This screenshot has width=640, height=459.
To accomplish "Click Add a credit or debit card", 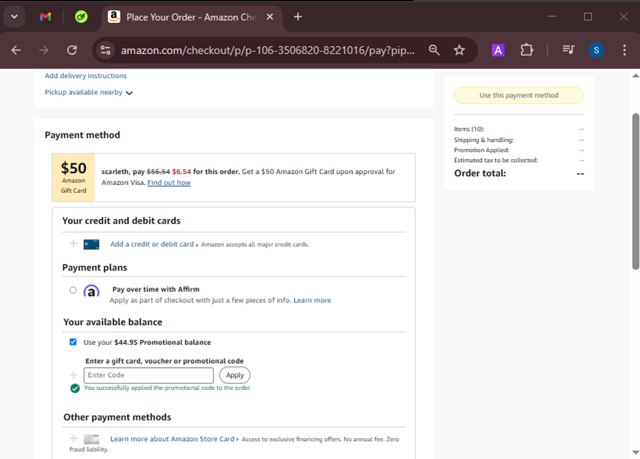I will (x=152, y=244).
